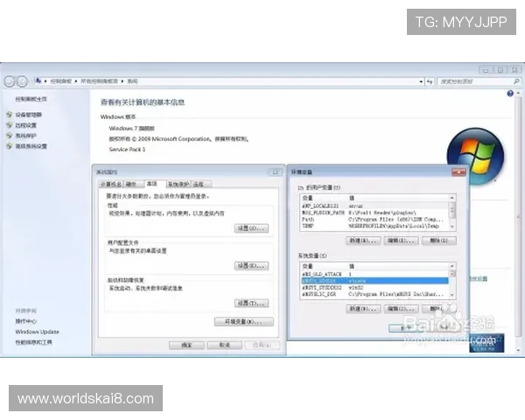Open Device Manager shield icon link
525x420 pixels.
pos(10,115)
